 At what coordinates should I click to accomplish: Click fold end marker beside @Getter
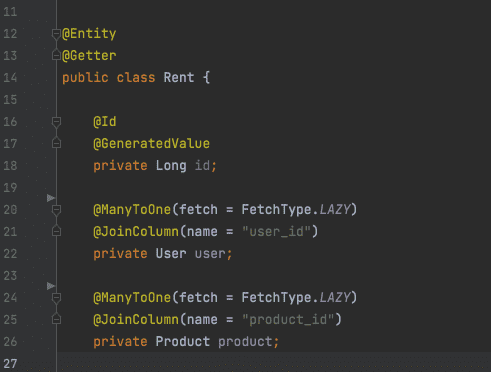point(56,55)
